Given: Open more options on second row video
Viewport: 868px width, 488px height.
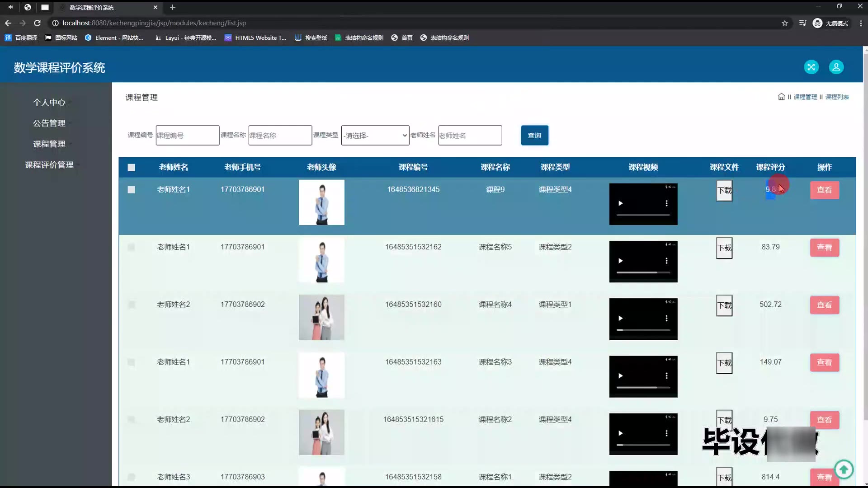Looking at the screenshot, I should tap(666, 261).
